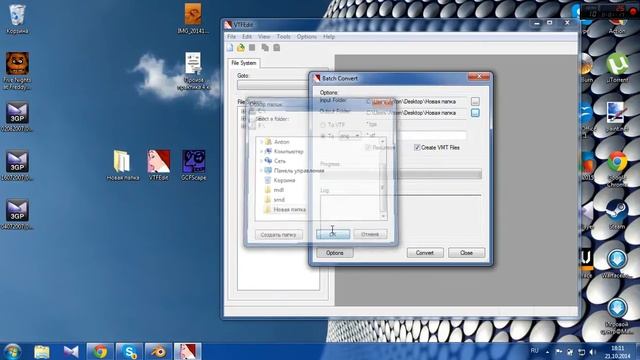Expand the Anton folder node
The height and width of the screenshot is (360, 640).
click(x=261, y=142)
